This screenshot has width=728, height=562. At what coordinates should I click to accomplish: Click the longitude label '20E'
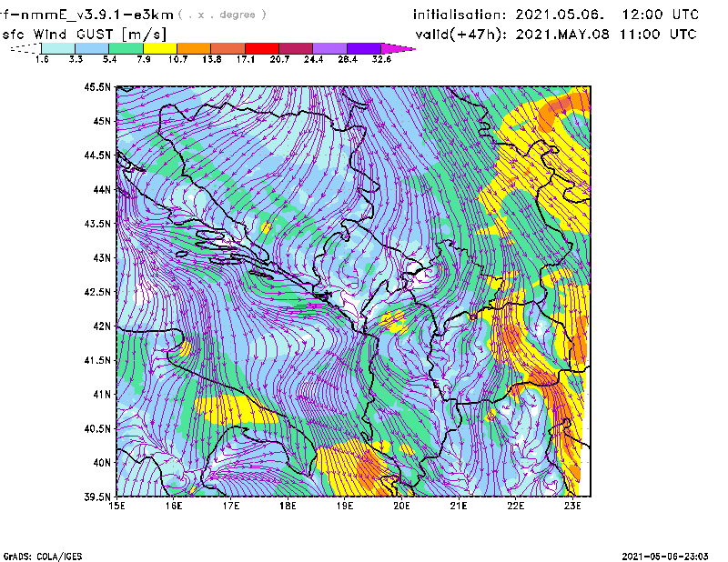[x=401, y=506]
